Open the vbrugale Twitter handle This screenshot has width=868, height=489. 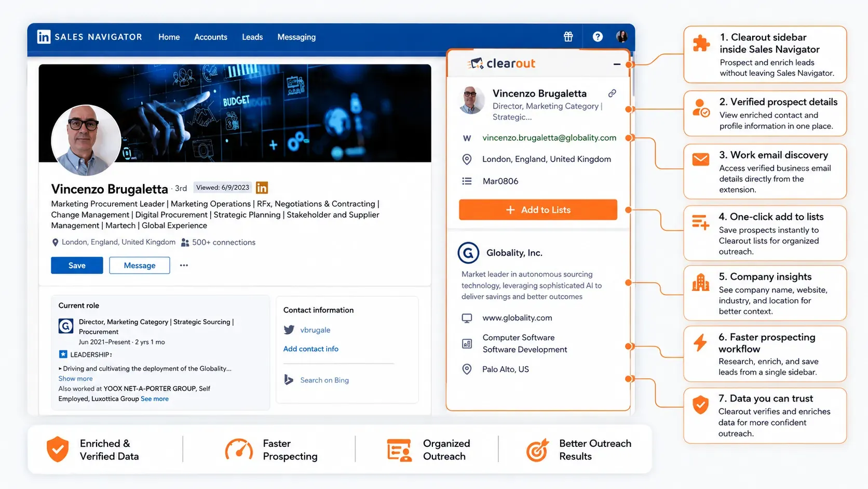pyautogui.click(x=315, y=330)
